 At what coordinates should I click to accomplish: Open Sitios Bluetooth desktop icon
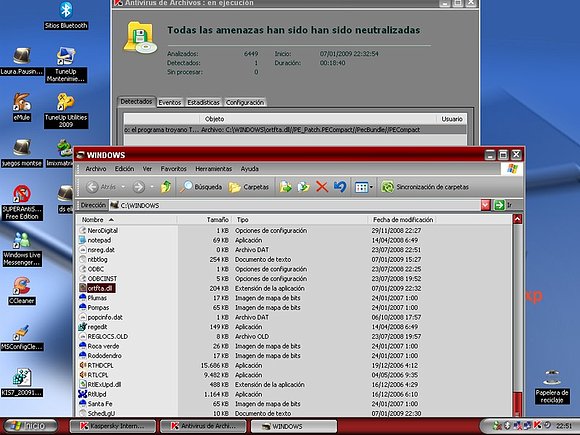66,15
